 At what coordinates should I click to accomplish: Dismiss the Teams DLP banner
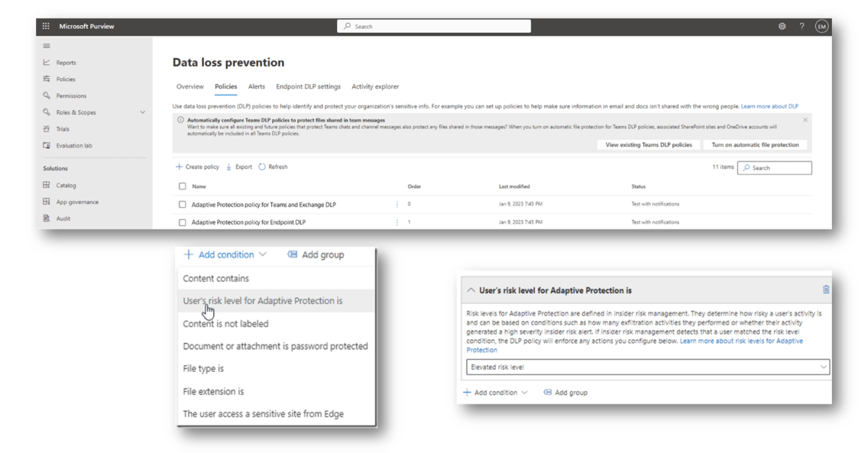[x=805, y=120]
